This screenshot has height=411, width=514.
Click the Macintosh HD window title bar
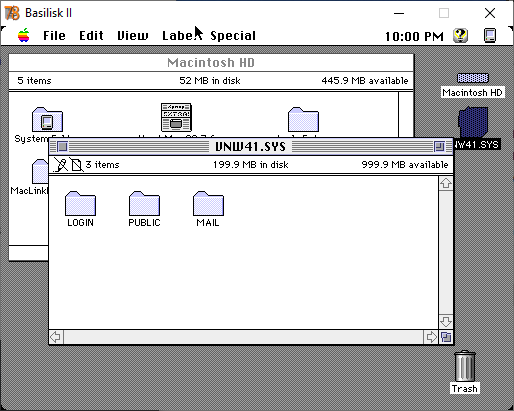[x=211, y=62]
